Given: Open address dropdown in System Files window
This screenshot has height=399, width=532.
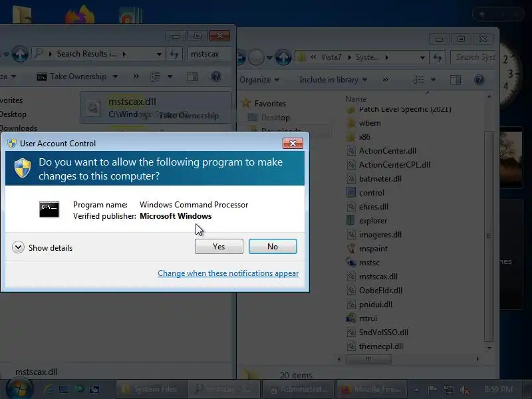Looking at the screenshot, I should [x=422, y=57].
